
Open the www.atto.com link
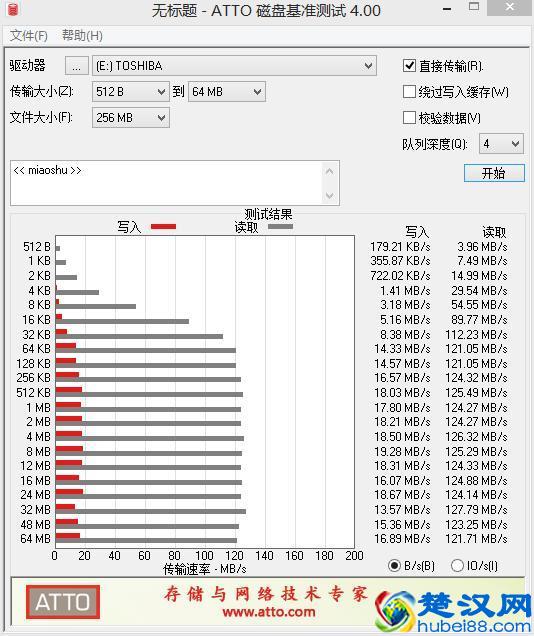coord(269,612)
